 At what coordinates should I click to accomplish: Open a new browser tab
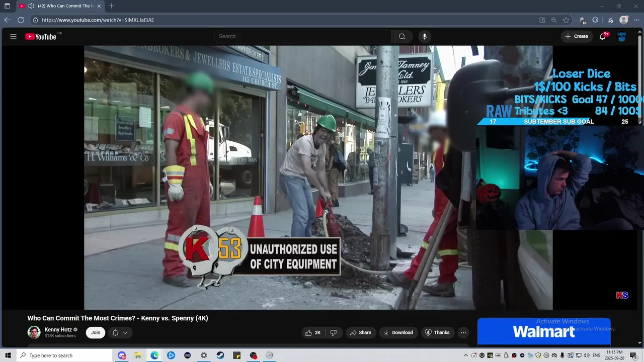coord(111,6)
